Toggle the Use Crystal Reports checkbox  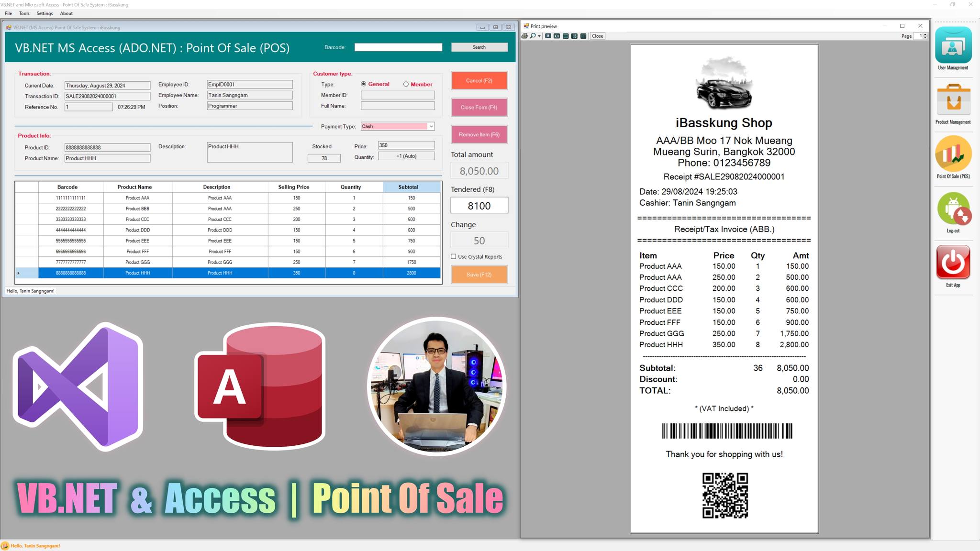[454, 257]
